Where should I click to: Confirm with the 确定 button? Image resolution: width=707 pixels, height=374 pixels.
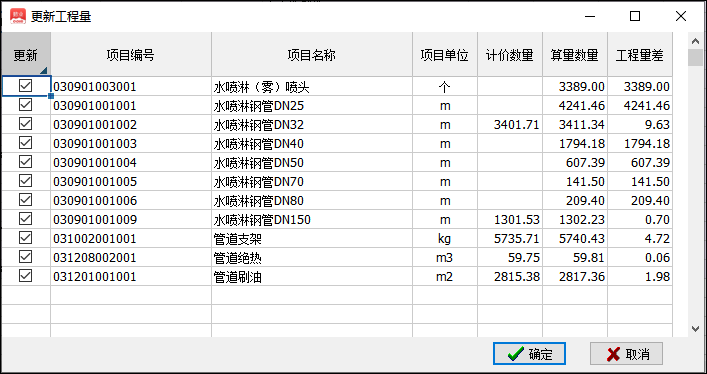pyautogui.click(x=529, y=354)
